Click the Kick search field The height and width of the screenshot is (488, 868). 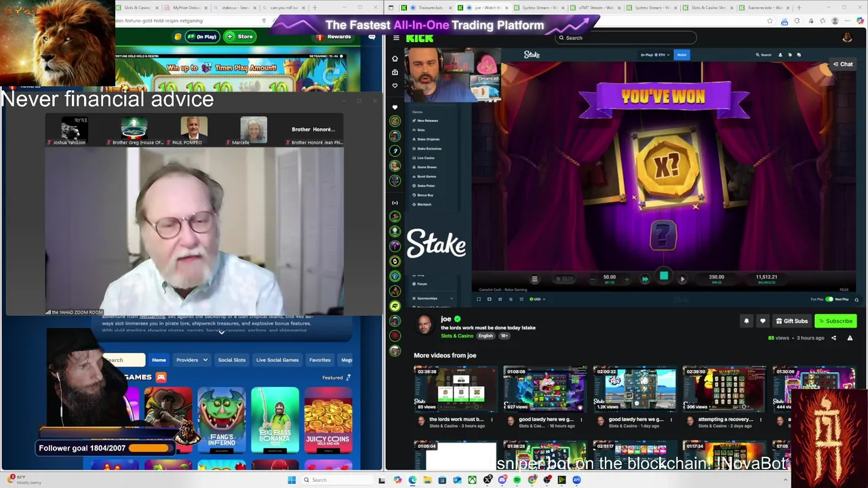pos(625,38)
